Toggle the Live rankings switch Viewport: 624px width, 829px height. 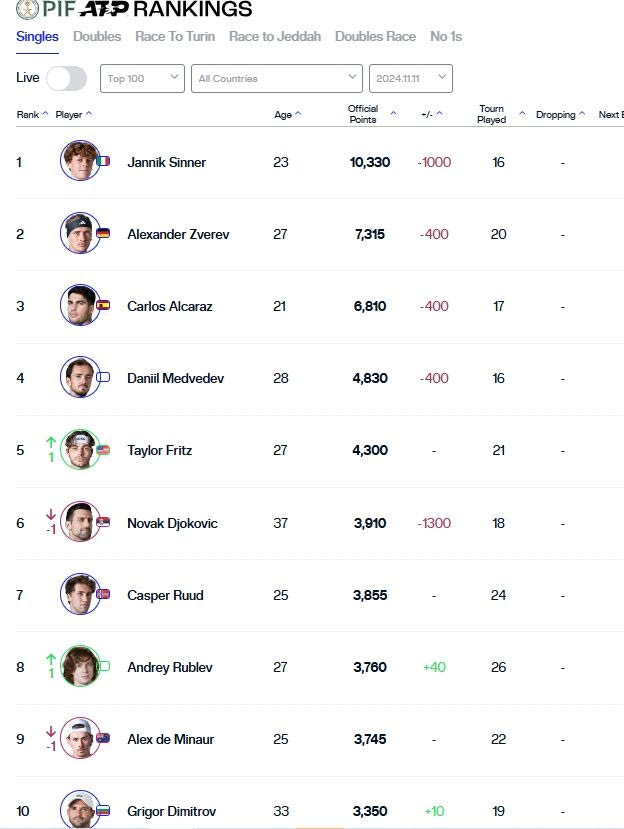pos(66,78)
